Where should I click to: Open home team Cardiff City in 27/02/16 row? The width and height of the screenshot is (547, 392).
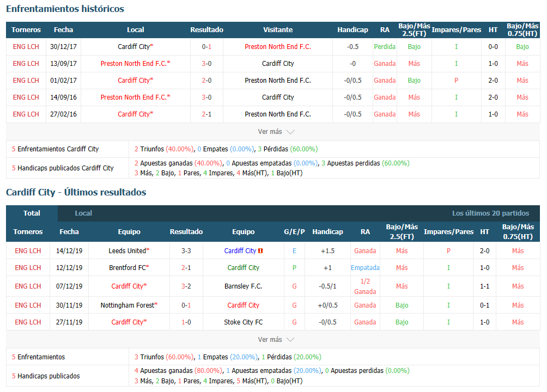pyautogui.click(x=135, y=114)
